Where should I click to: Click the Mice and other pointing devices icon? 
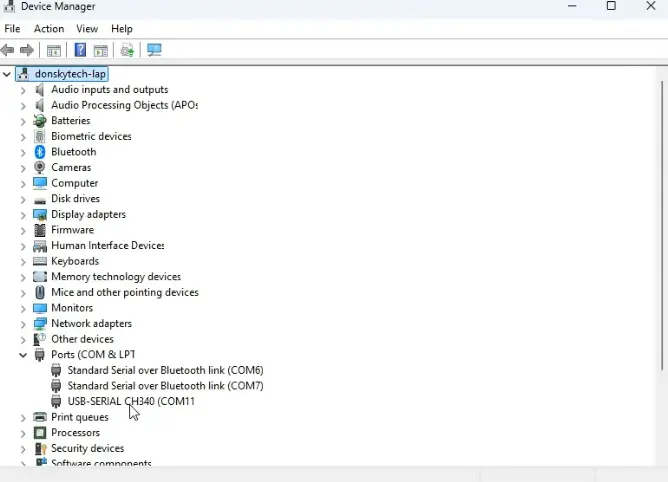pos(40,292)
